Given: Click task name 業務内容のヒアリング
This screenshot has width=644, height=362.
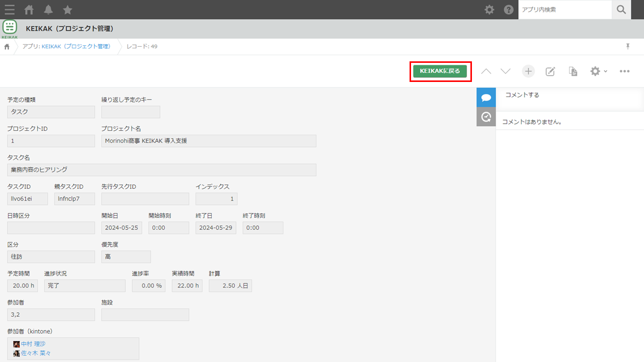Looking at the screenshot, I should click(162, 170).
